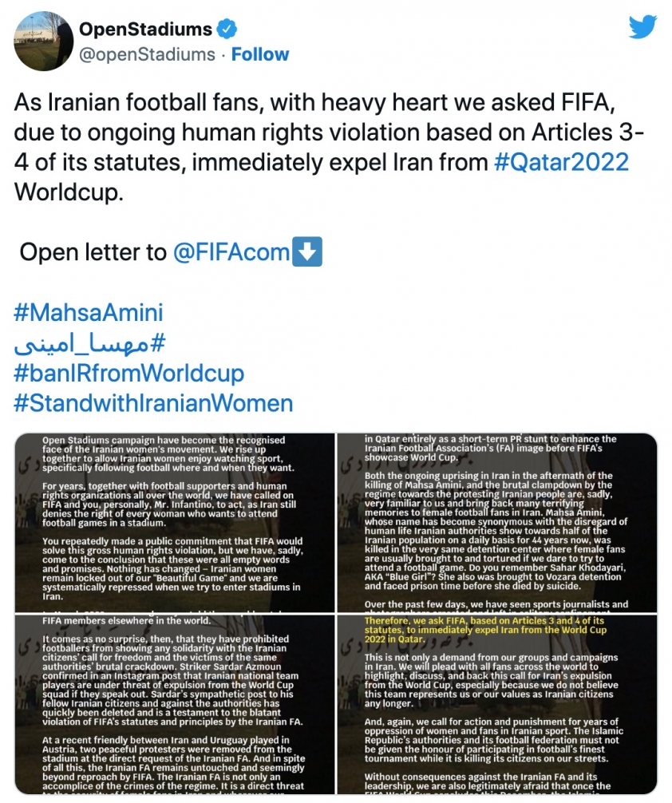This screenshot has height=803, width=672.
Task: Click the tweet body text about Iranian fans
Action: click(x=328, y=148)
